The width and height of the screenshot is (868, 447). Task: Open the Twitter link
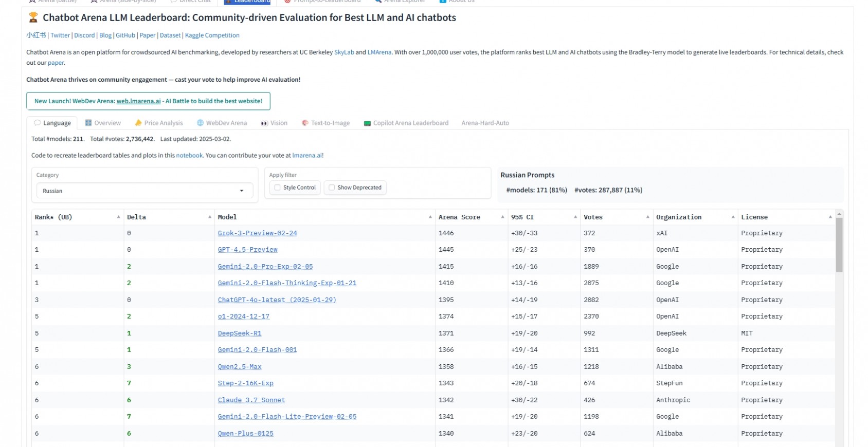(x=60, y=35)
